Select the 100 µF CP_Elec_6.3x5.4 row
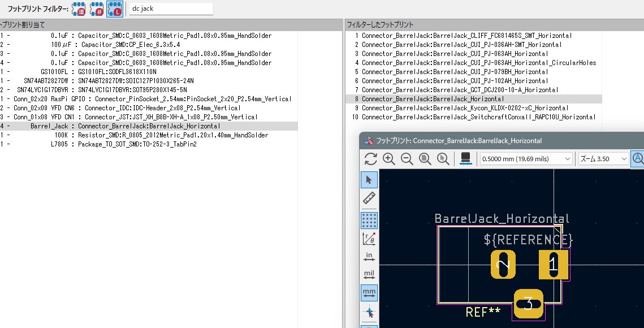 click(149, 44)
